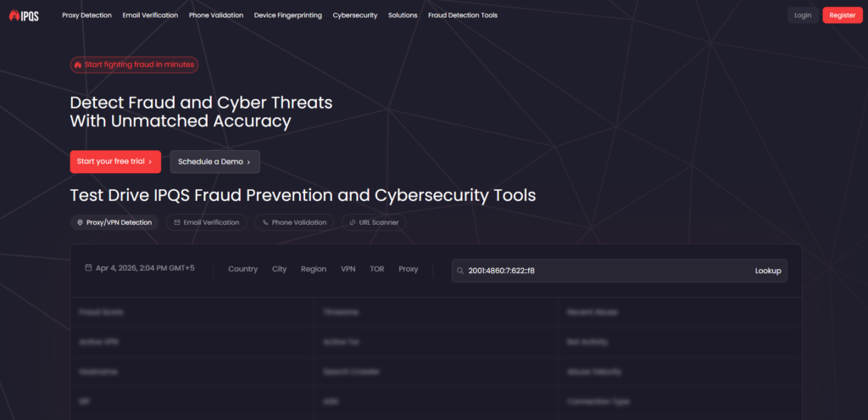Click the red Register button

tap(842, 15)
